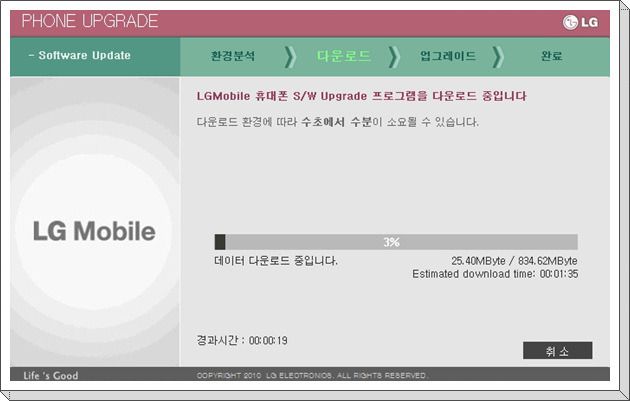Click the LG logo in the header

tap(580, 22)
